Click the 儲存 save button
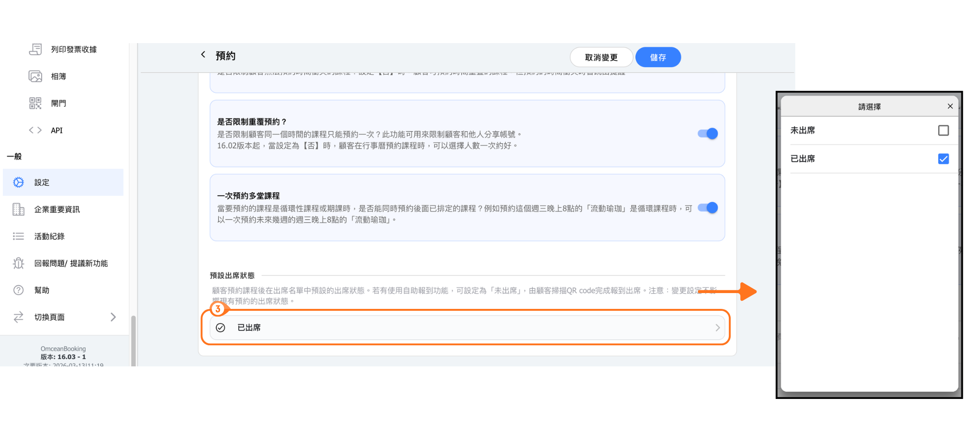The image size is (980, 431). [658, 57]
